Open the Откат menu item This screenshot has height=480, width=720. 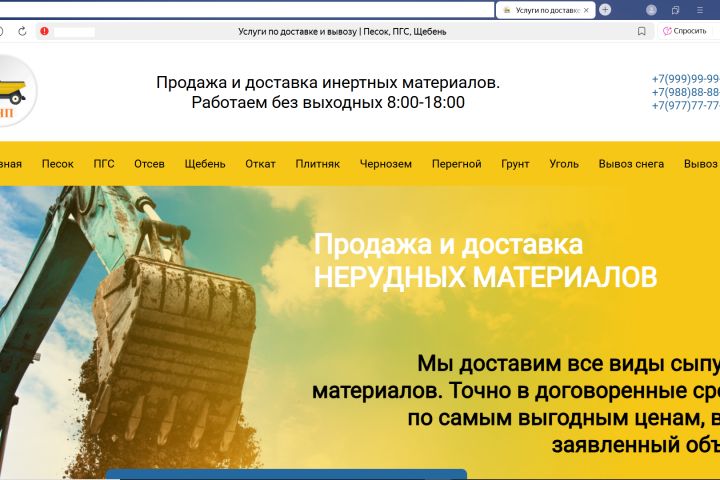tap(260, 164)
